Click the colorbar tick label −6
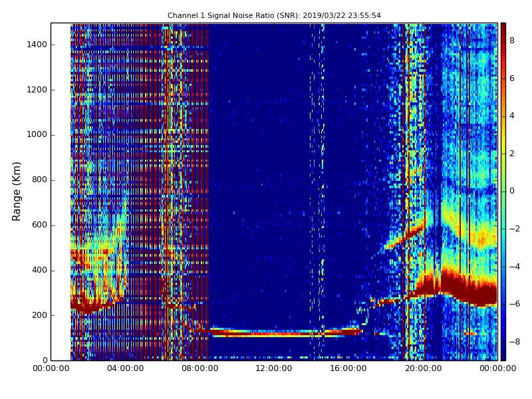The image size is (532, 399). coord(515,304)
